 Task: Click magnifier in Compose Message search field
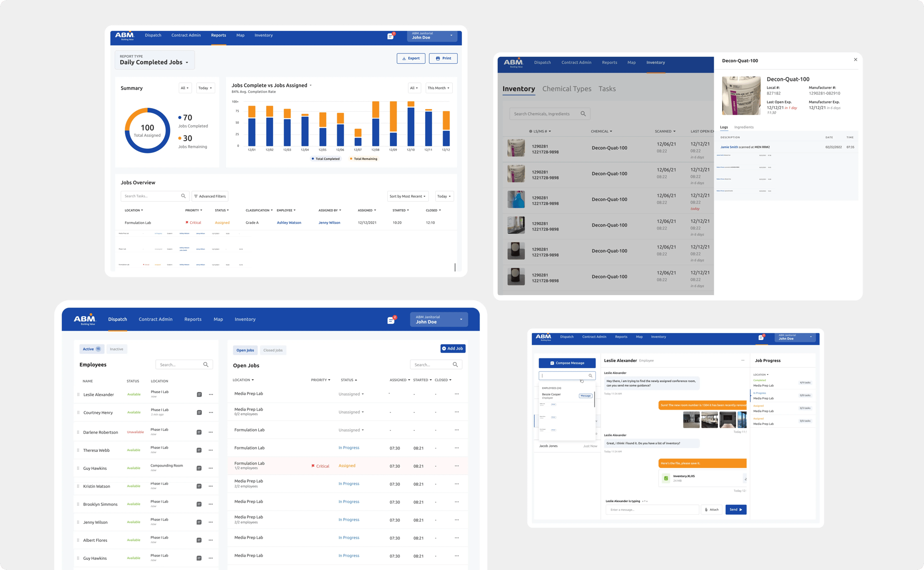pyautogui.click(x=590, y=376)
